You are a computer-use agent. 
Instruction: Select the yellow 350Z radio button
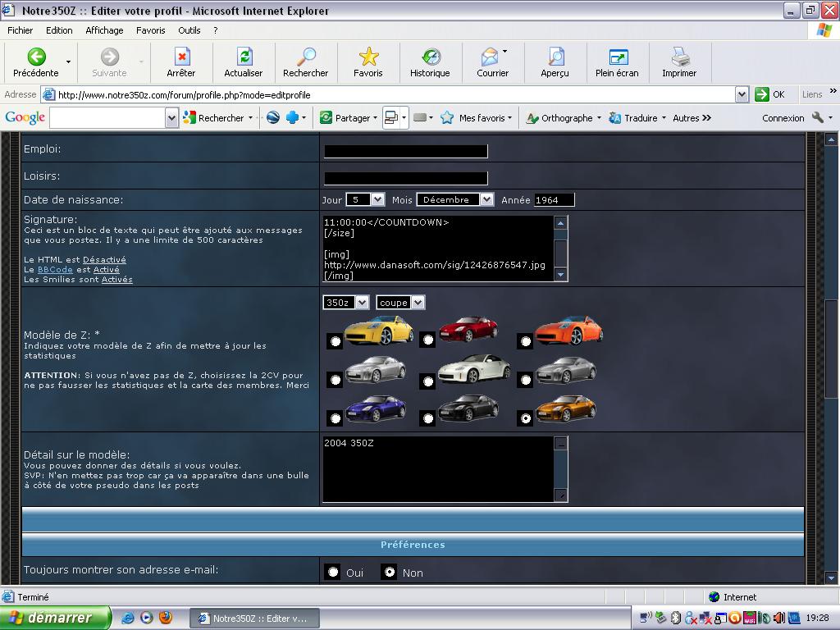336,340
